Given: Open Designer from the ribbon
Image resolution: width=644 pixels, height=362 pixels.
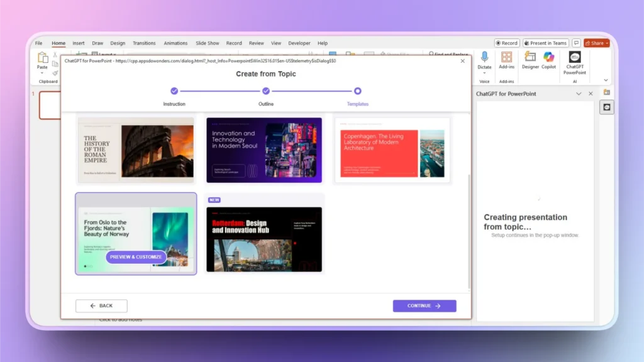Looking at the screenshot, I should (x=530, y=58).
